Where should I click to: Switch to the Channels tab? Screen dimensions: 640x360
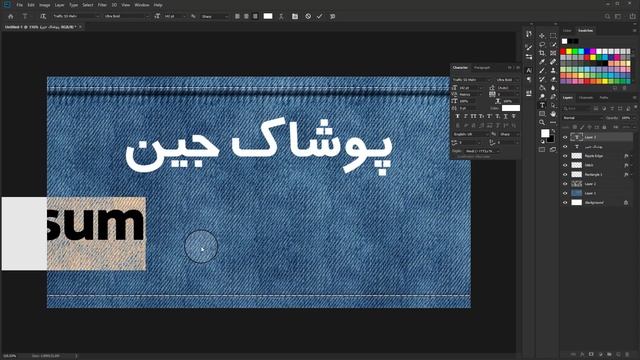coord(586,98)
